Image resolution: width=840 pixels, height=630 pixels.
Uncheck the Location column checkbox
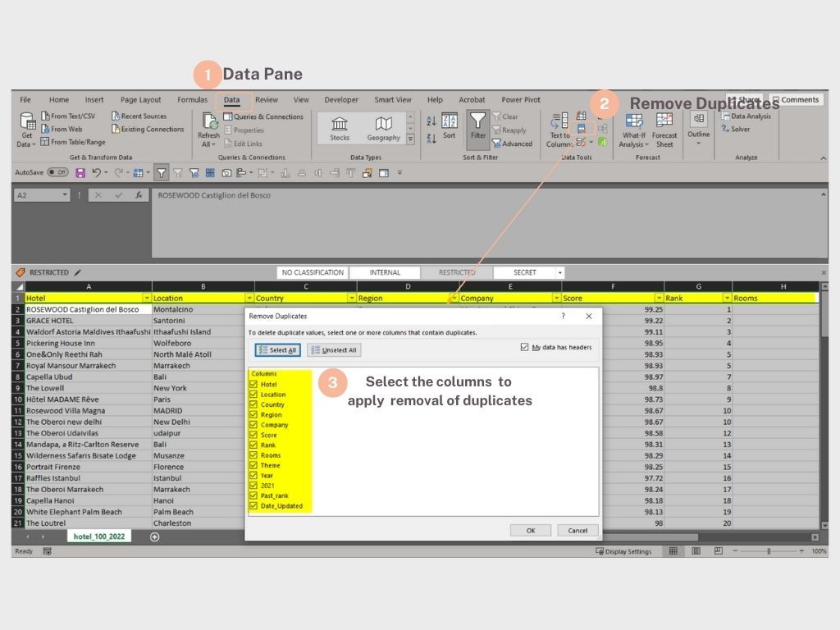[x=254, y=395]
